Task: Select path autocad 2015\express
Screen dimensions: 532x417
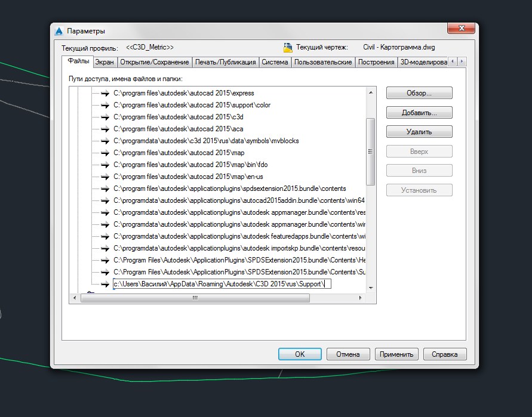Action: coord(184,93)
